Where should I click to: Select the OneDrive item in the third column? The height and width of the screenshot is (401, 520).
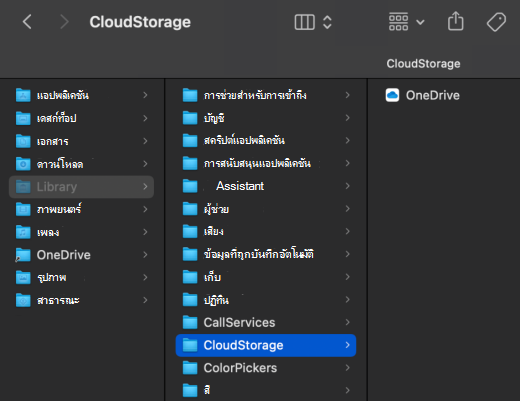(433, 95)
